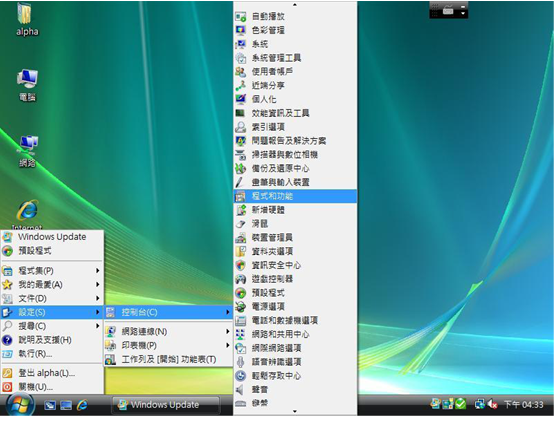
Task: Click the language bar keyboard icon
Action: 448,11
